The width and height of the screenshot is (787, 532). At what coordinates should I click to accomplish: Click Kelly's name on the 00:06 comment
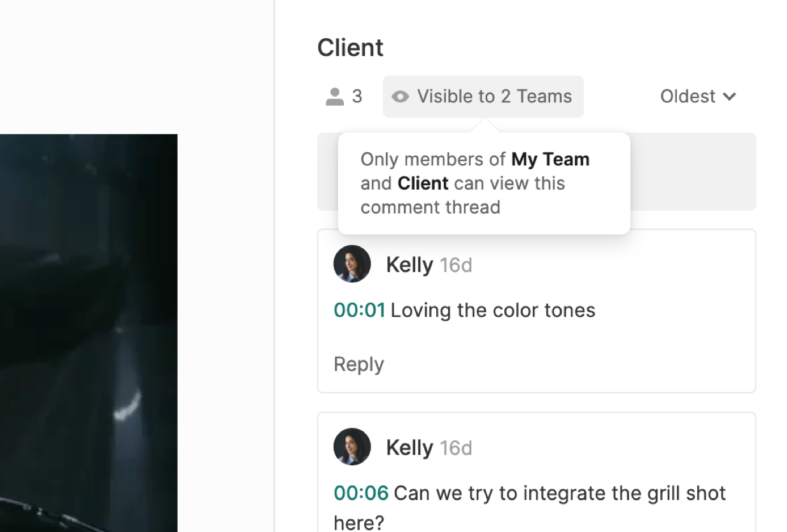409,448
